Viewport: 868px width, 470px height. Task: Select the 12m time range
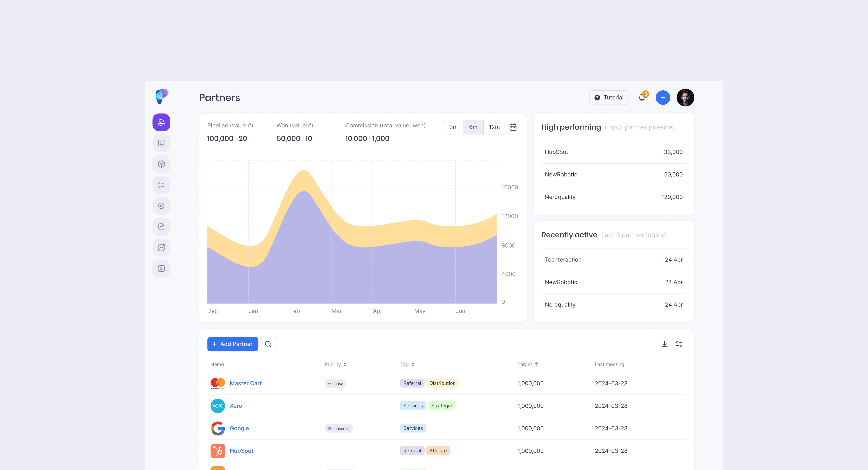point(494,127)
